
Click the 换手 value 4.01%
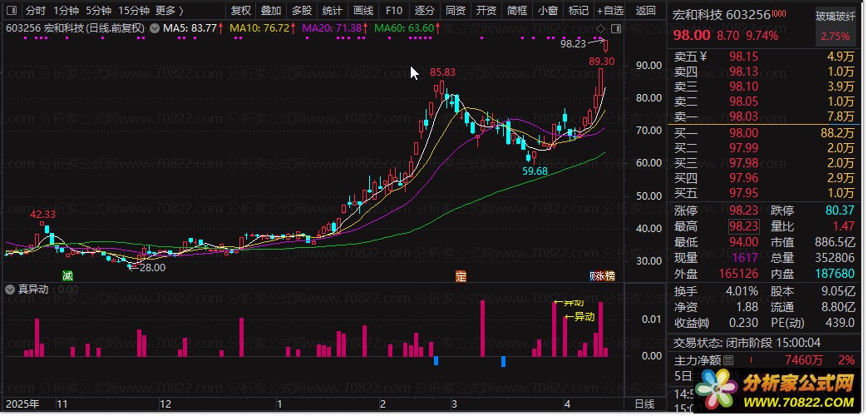[x=741, y=291]
